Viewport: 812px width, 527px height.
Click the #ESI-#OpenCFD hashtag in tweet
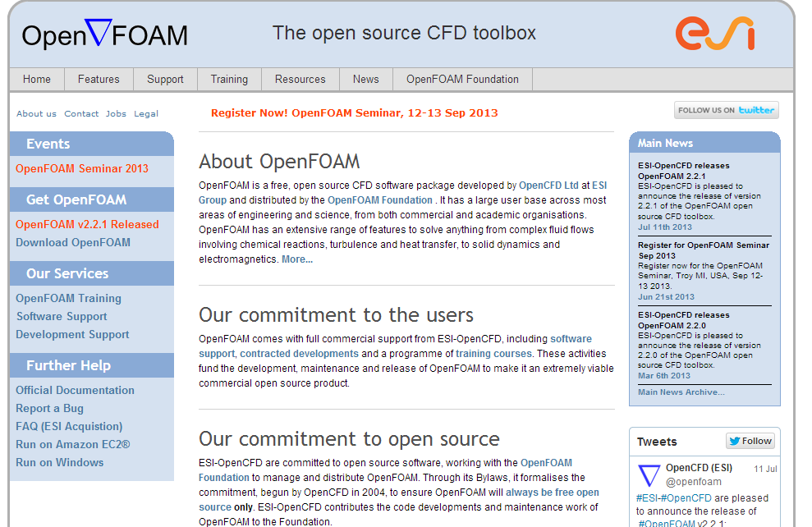[674, 498]
